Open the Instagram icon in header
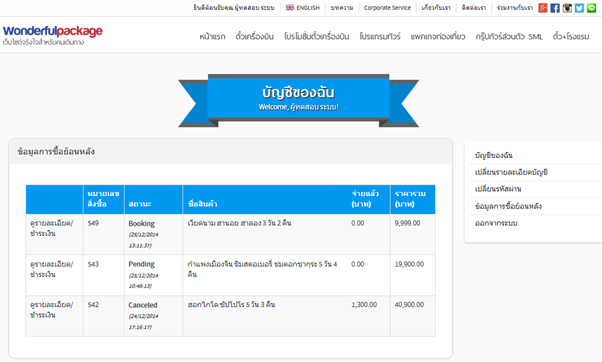The height and width of the screenshot is (362, 602). point(567,8)
